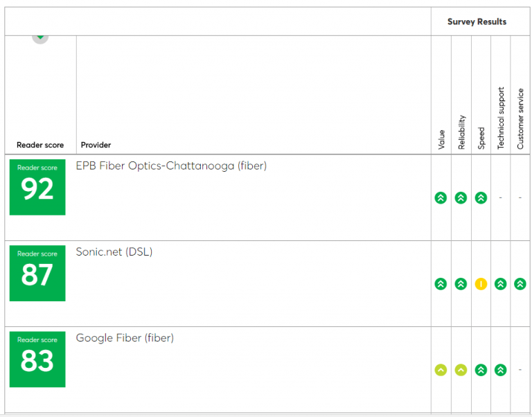
Task: Click the Provider column header
Action: tap(96, 145)
